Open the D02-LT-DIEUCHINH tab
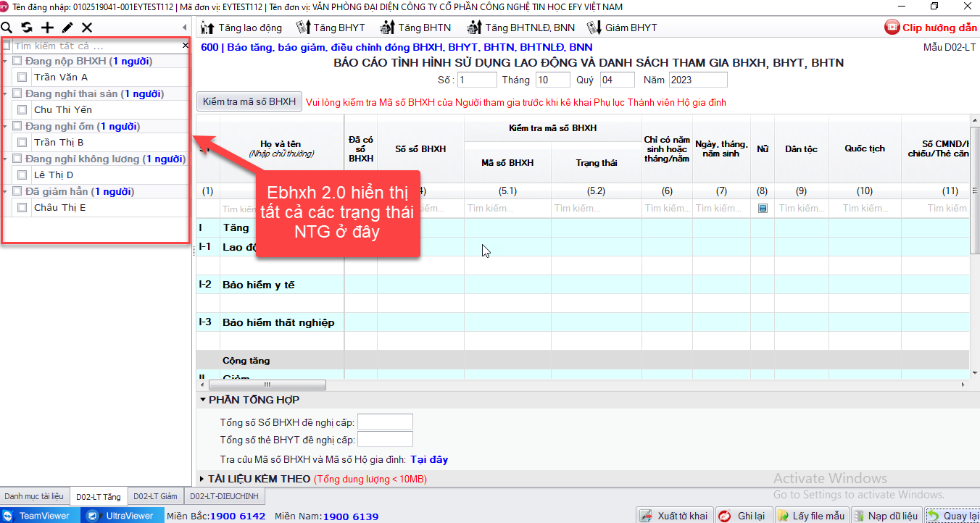 (224, 496)
